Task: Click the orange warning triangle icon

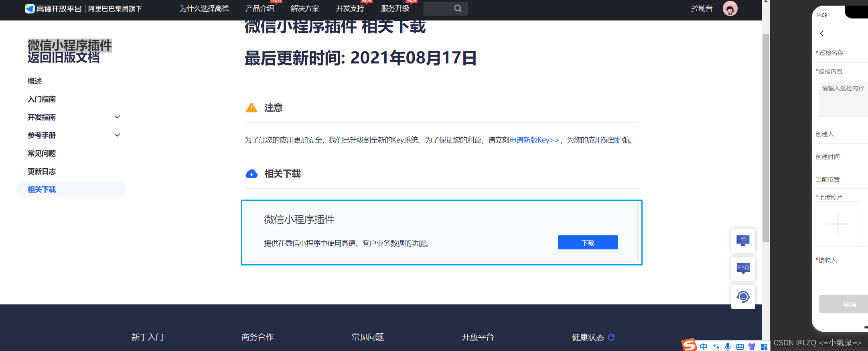Action: [x=251, y=108]
